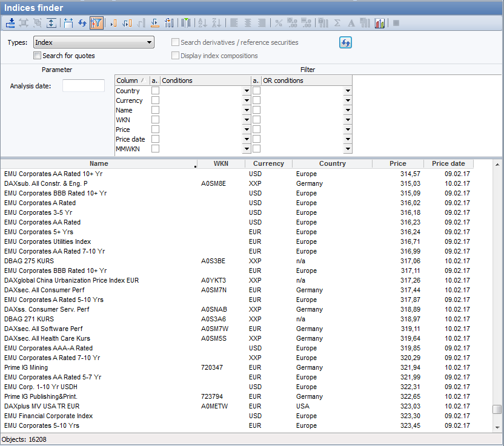The height and width of the screenshot is (446, 504).
Task: Tick the Price filter row checkbox
Action: 155,130
